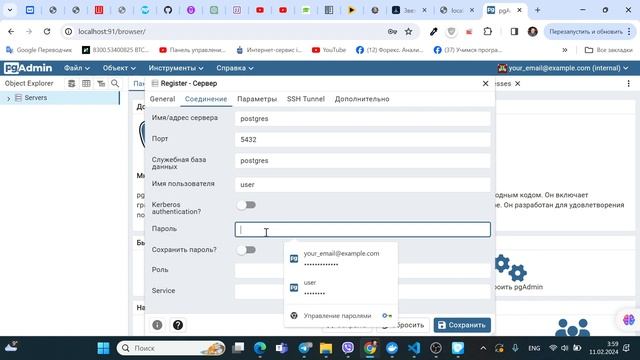Screen dimensions: 640x360
Task: Close the Processes panel tab
Action: (x=518, y=84)
